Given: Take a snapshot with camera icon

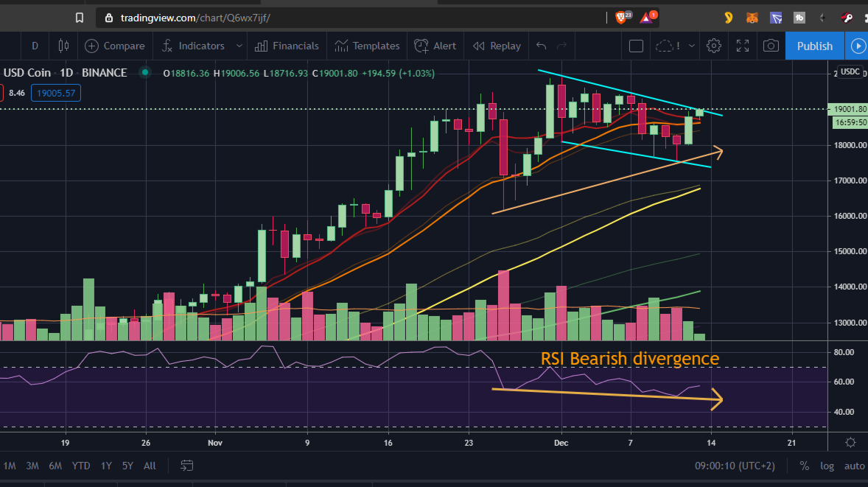Looking at the screenshot, I should point(771,46).
